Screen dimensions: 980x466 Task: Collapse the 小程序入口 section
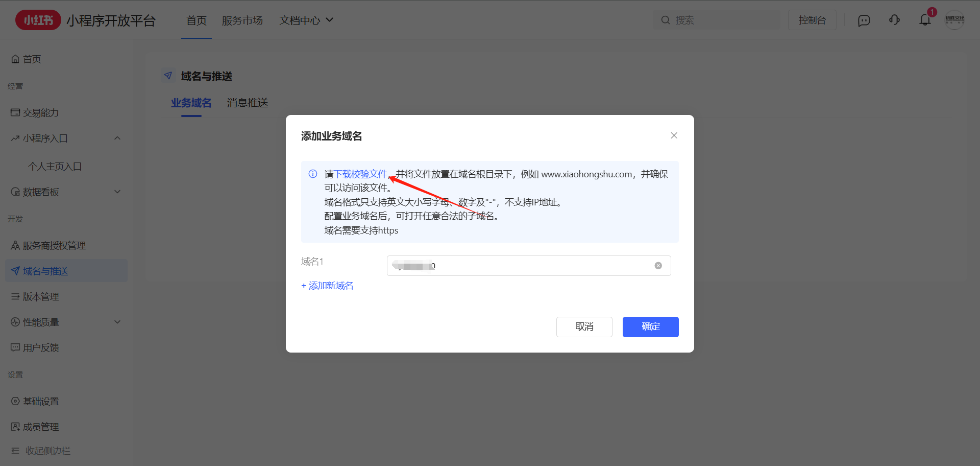[117, 138]
